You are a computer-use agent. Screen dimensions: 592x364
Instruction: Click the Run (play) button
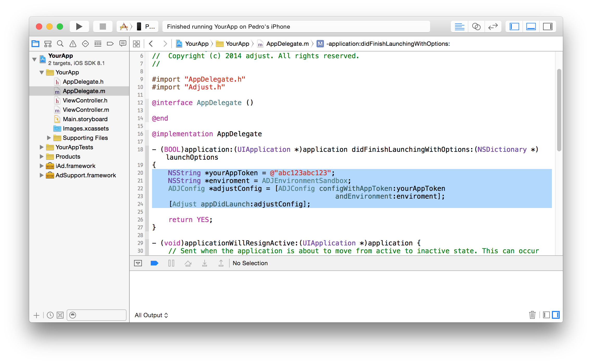(x=79, y=27)
